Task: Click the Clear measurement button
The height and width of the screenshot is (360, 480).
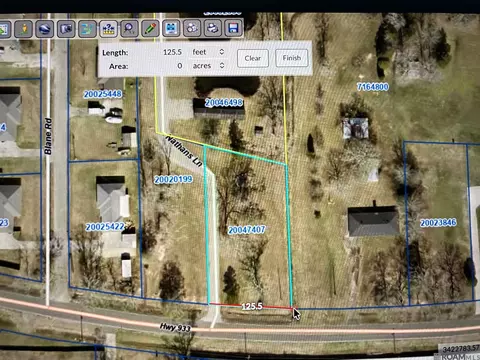Action: pyautogui.click(x=253, y=58)
